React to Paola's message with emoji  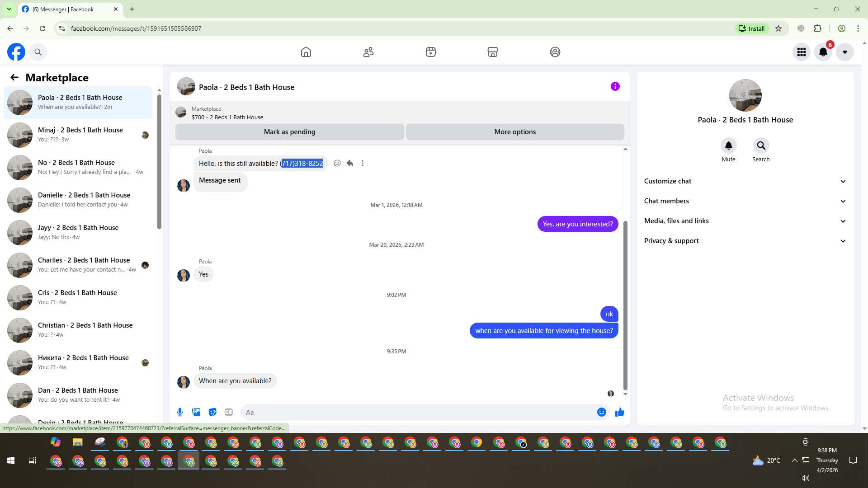[337, 163]
